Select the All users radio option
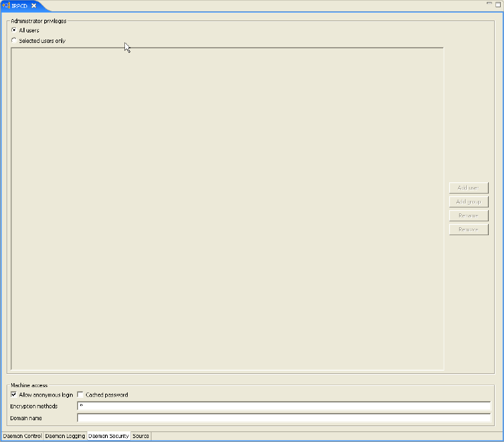The height and width of the screenshot is (442, 504). (14, 30)
